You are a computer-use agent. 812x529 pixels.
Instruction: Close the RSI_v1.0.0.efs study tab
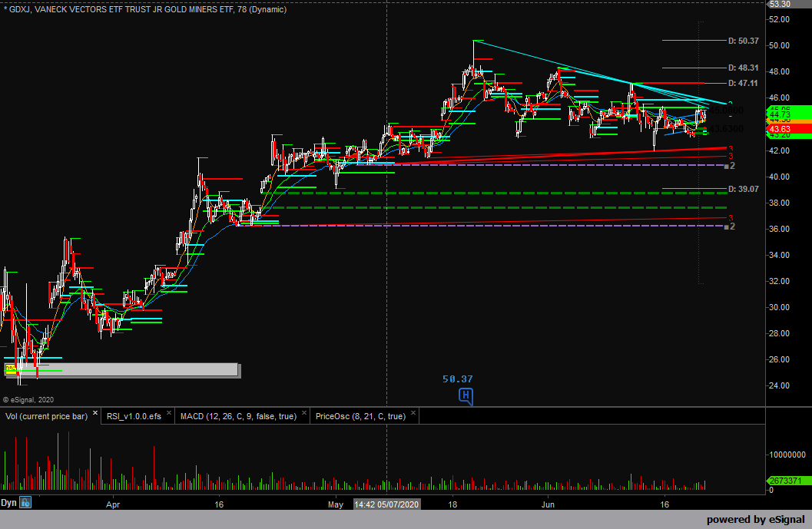click(x=169, y=413)
